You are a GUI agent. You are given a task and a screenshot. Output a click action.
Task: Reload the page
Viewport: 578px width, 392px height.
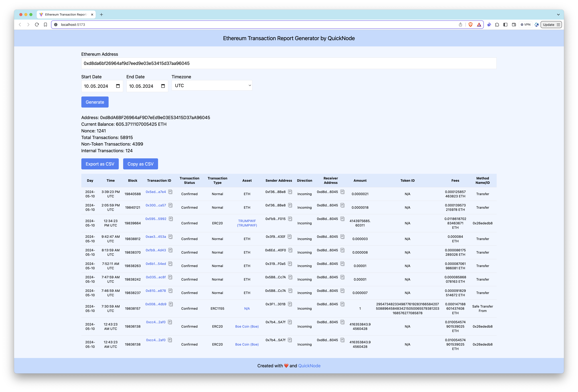pyautogui.click(x=37, y=25)
